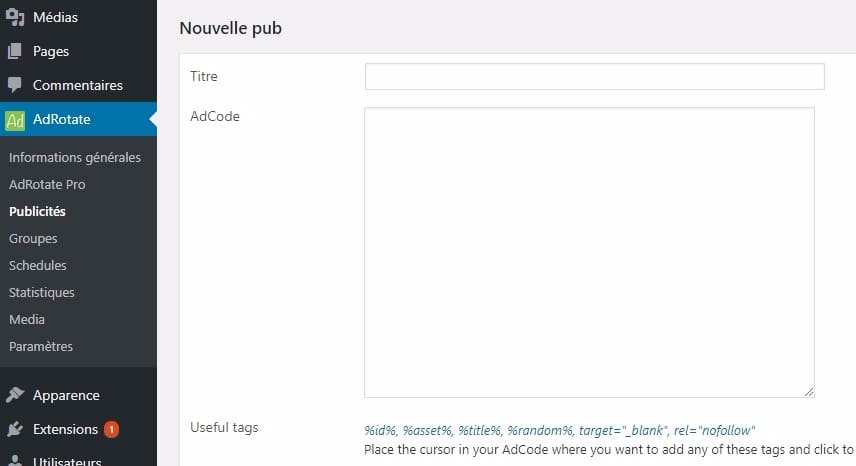Click the green AdRotate Ad icon

click(15, 120)
